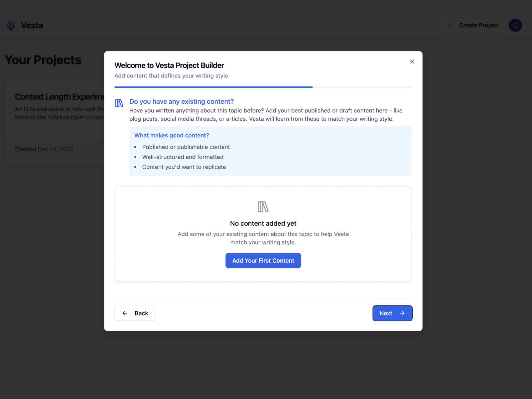Click the plus icon in Create Project
532x399 pixels.
pyautogui.click(x=449, y=25)
